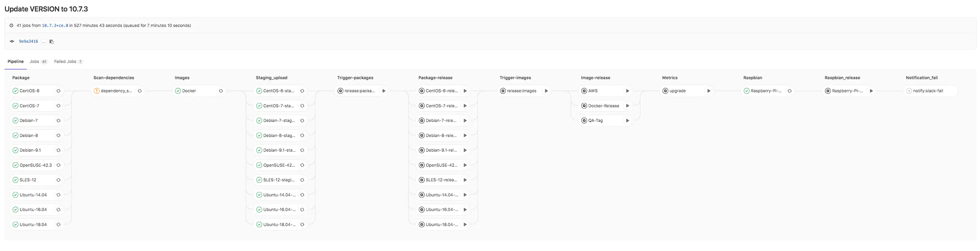This screenshot has height=251, width=980.
Task: Open commit 9e9a3416 link
Action: tap(28, 42)
